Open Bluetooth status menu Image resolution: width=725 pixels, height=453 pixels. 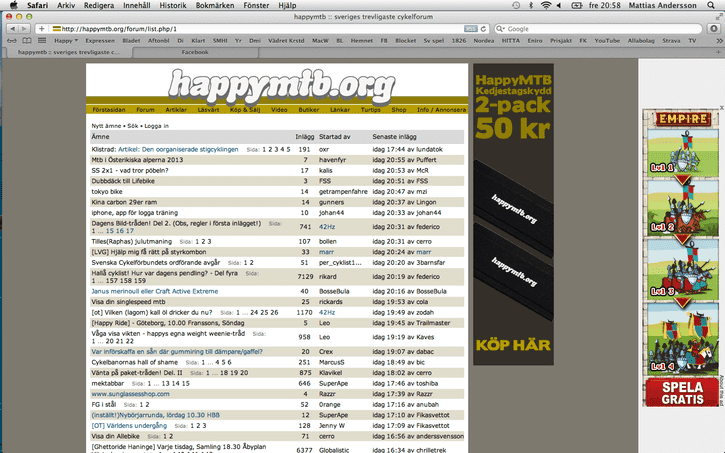(531, 5)
